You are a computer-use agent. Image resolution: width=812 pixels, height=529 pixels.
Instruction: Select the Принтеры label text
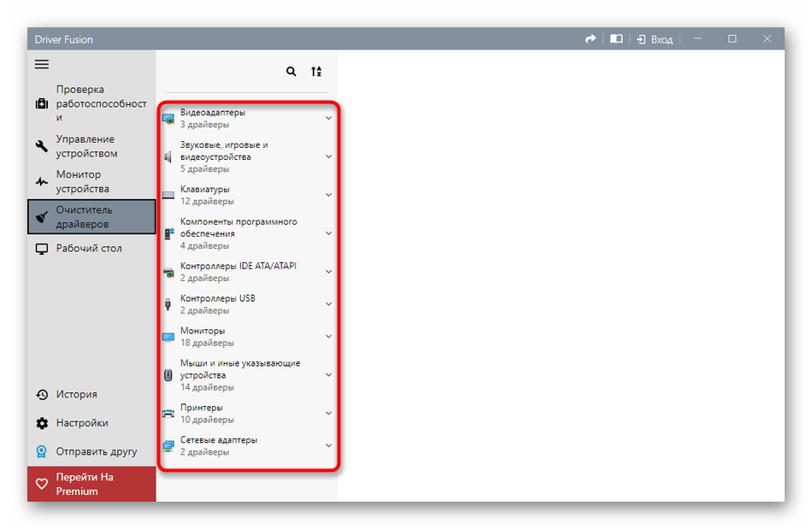pyautogui.click(x=202, y=408)
